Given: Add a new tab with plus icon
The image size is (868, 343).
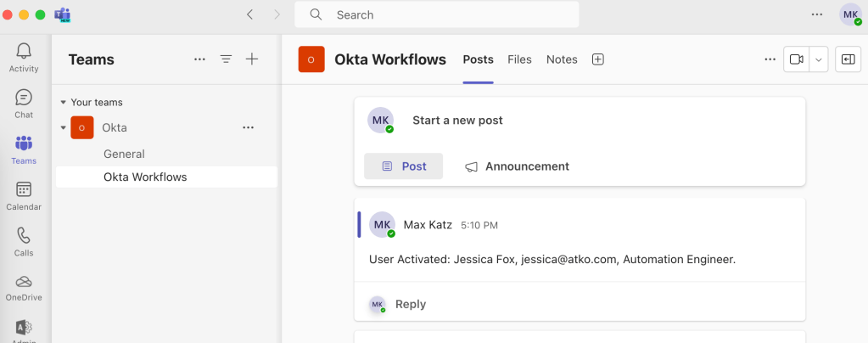Looking at the screenshot, I should (597, 59).
